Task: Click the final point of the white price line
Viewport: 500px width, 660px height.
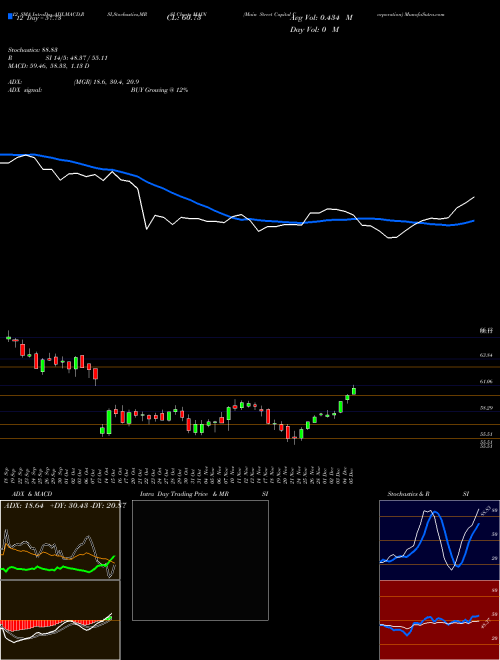Action: [474, 197]
